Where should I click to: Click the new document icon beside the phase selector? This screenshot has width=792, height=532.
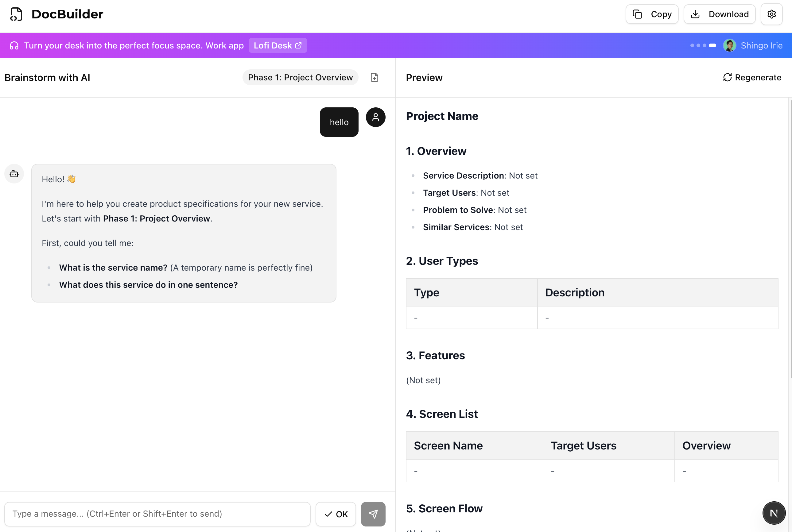(375, 77)
